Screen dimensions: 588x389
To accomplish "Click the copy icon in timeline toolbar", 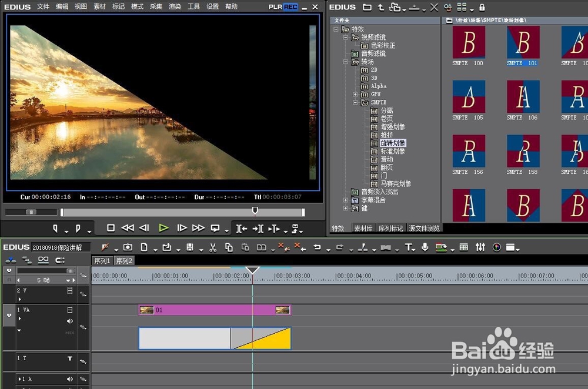I will pos(229,247).
